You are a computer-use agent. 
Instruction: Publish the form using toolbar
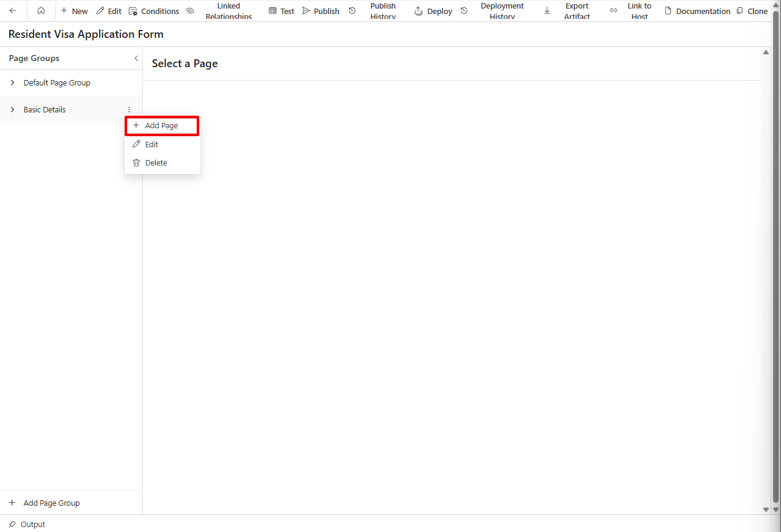pyautogui.click(x=321, y=11)
